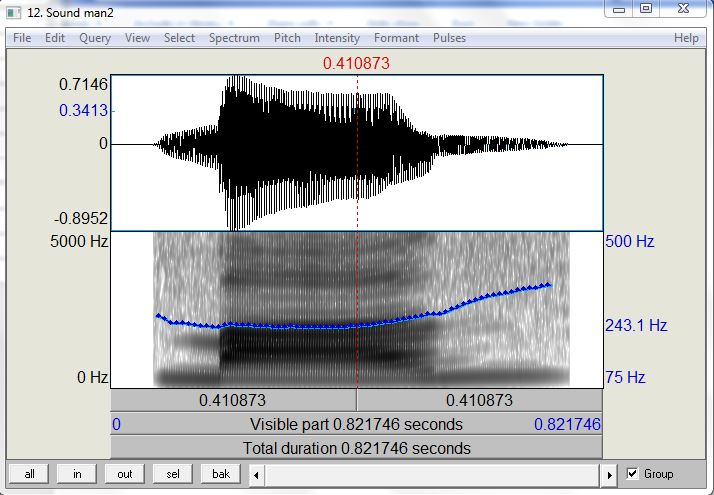The width and height of the screenshot is (714, 495).
Task: Click the horizontal scrollbar track
Action: tap(433, 475)
